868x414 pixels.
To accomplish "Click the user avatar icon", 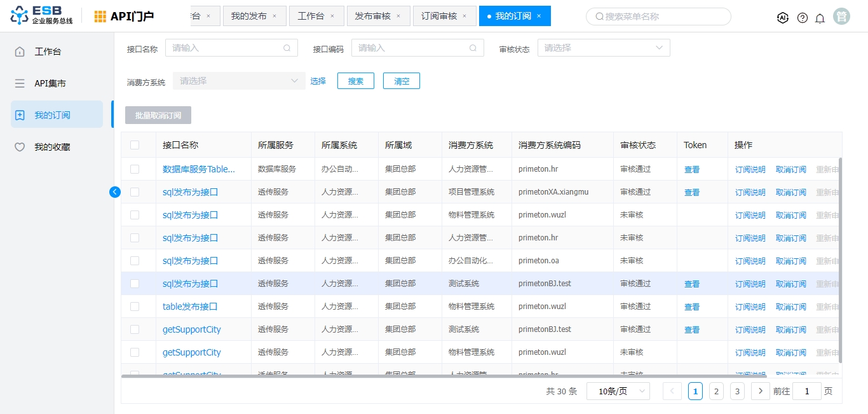I will 842,17.
